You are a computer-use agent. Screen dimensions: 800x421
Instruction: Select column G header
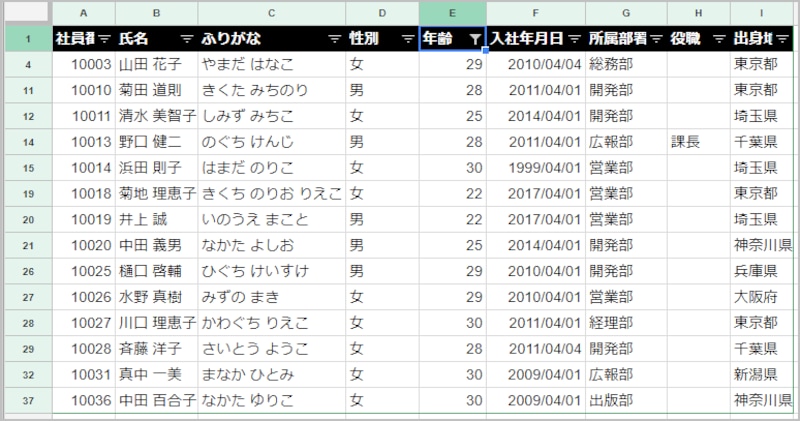pos(626,13)
